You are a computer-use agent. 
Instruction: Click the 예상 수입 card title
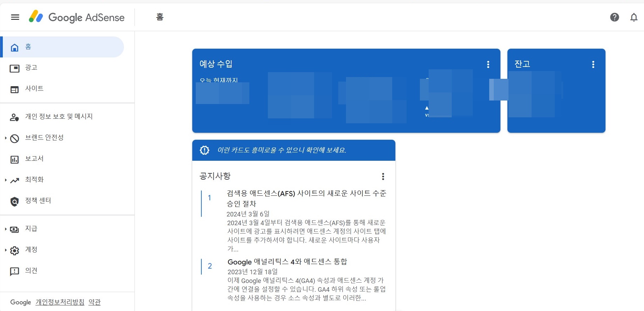coord(216,64)
